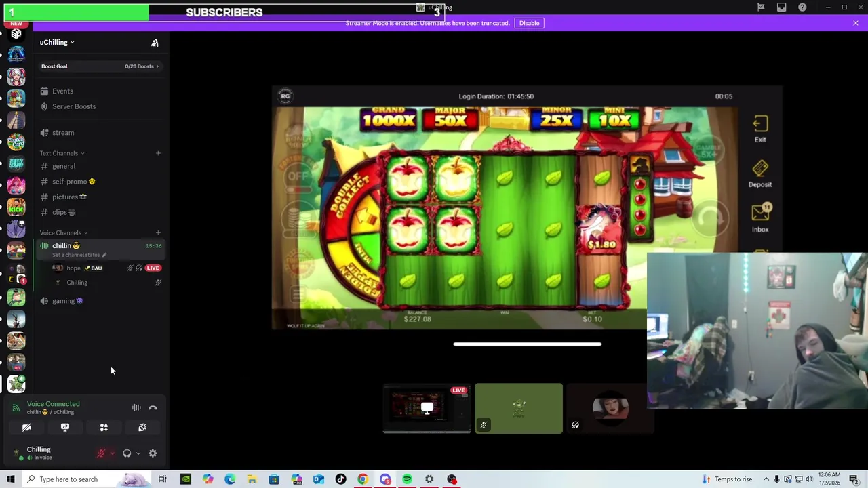Open noise suppression waveform icon

136,407
